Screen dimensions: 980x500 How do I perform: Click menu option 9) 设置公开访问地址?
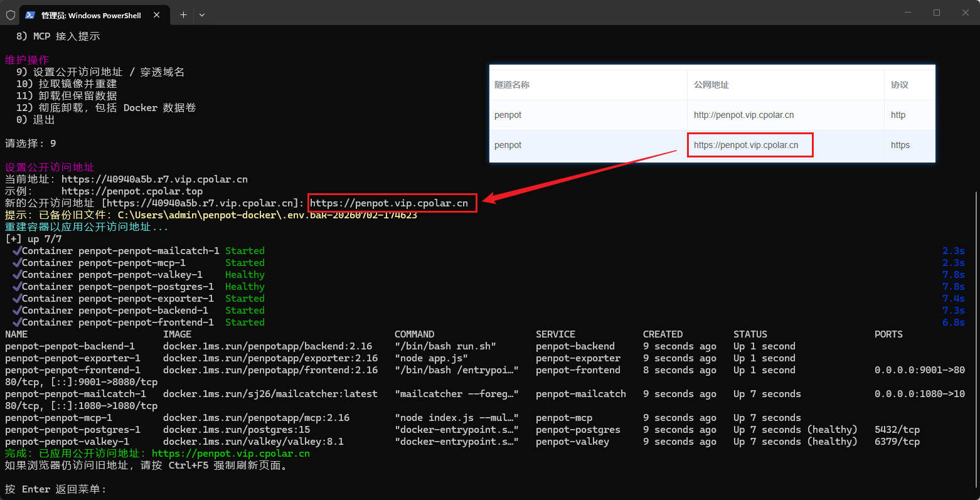click(x=100, y=72)
